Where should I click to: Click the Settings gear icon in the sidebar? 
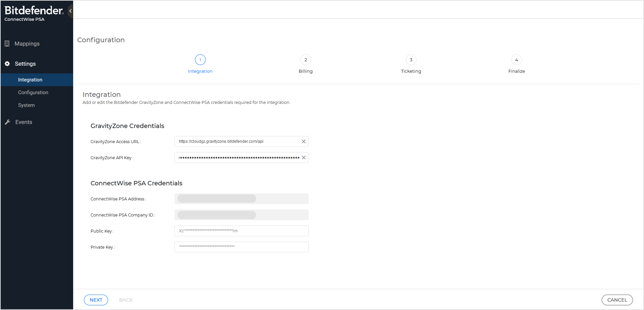coord(7,64)
